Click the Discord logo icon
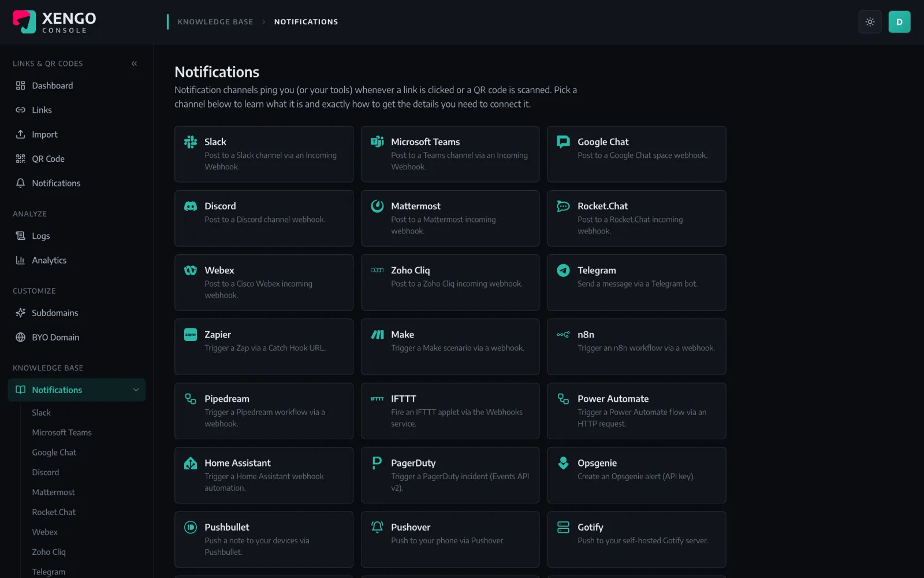Image resolution: width=924 pixels, height=578 pixels. point(191,206)
